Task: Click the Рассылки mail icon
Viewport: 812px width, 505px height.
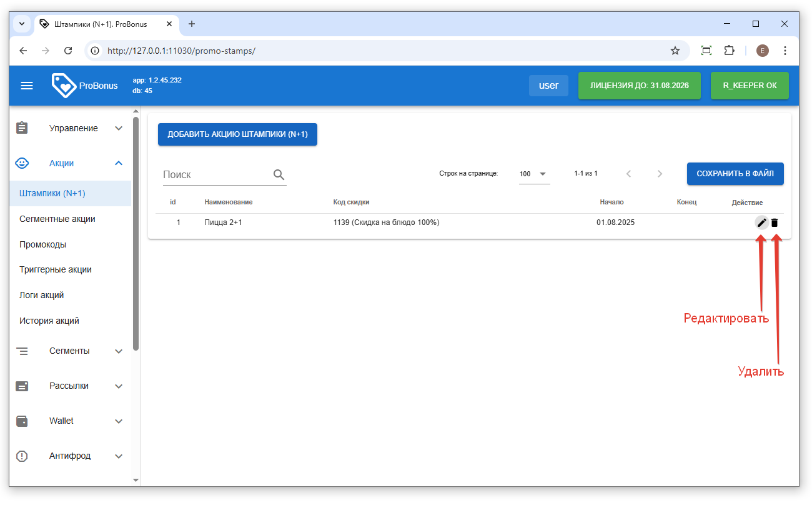Action: click(x=22, y=386)
